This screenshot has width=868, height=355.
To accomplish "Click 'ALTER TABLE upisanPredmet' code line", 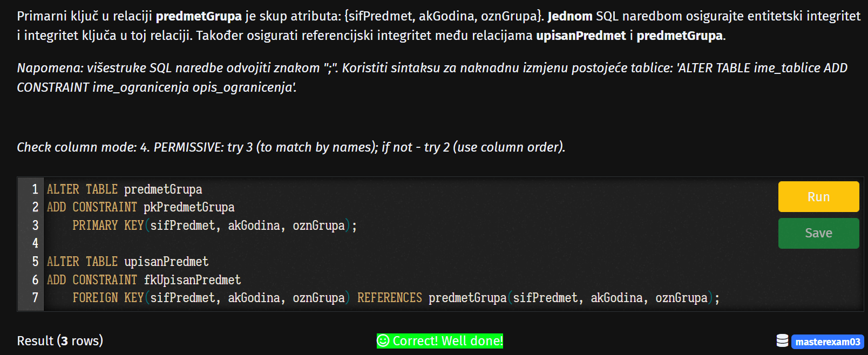I will tap(127, 262).
